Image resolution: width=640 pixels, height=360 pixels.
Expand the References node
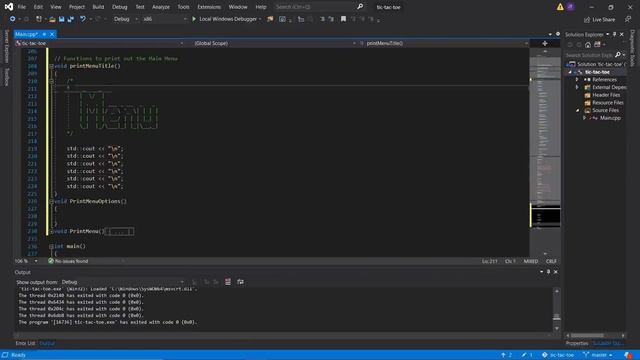577,80
